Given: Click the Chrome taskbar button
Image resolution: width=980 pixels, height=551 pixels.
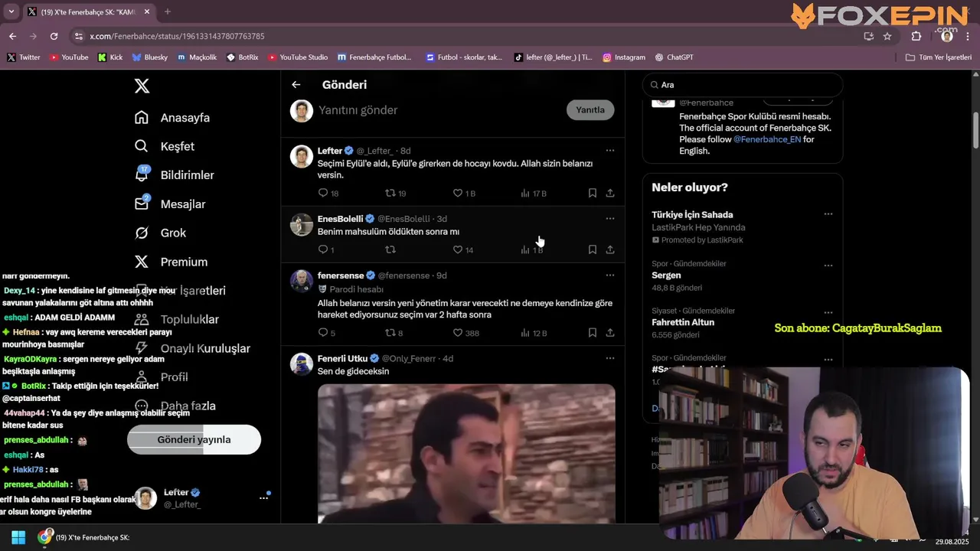Looking at the screenshot, I should click(x=84, y=537).
